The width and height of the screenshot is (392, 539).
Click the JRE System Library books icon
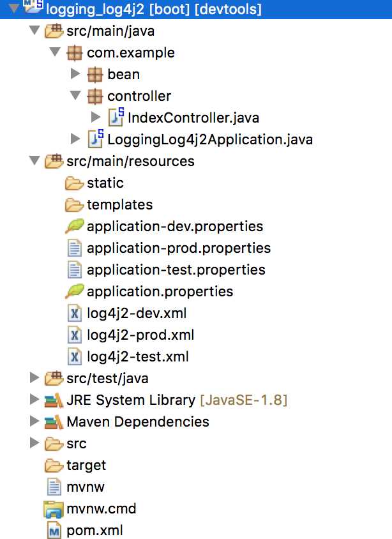click(x=54, y=400)
